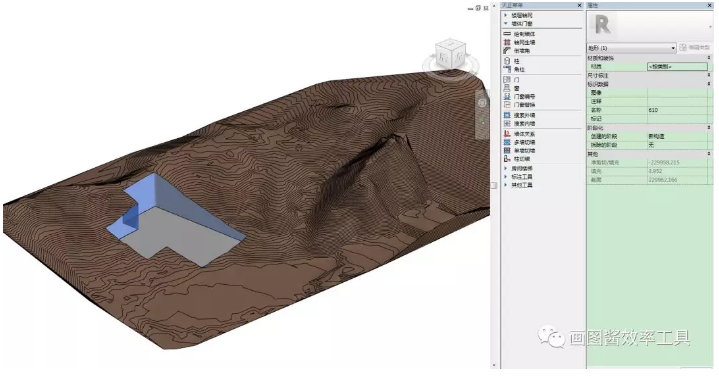Open the 地形 (1) (terrain) type selector dropdown
Viewport: 719px width, 389px height.
631,48
